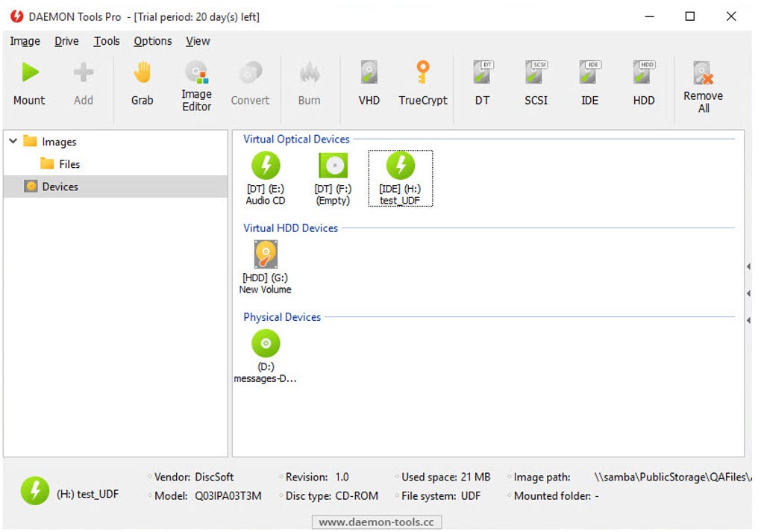This screenshot has height=532, width=761.
Task: Add a DT virtual drive
Action: click(x=482, y=84)
